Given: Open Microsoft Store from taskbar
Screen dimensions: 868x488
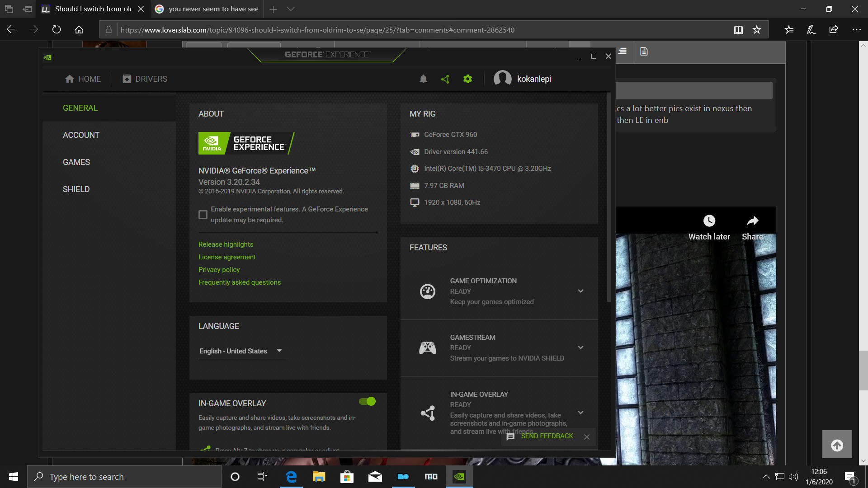Looking at the screenshot, I should [347, 477].
